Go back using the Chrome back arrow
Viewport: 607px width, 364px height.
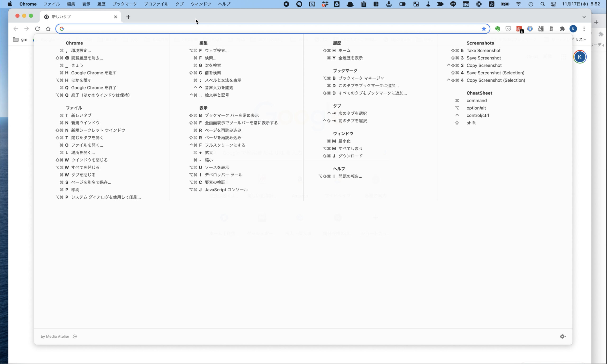[16, 29]
